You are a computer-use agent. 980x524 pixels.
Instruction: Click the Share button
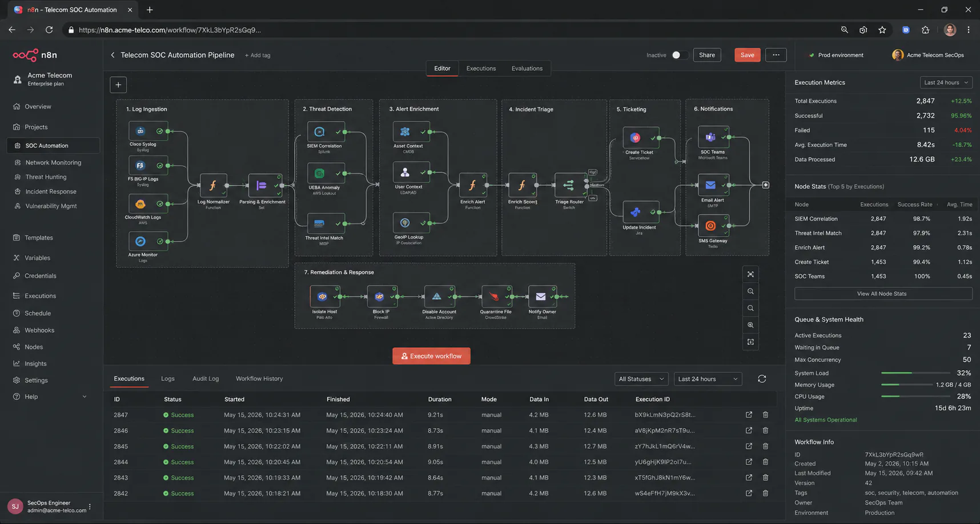tap(707, 55)
